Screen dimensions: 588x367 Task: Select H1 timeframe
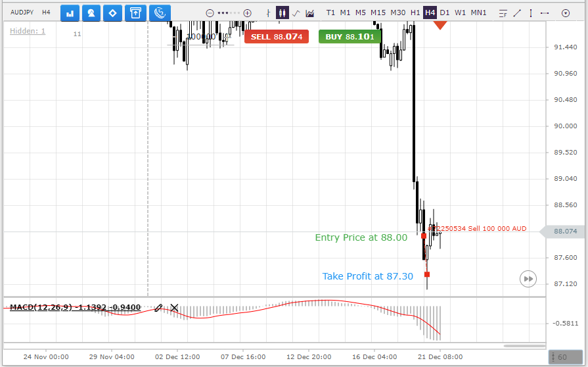(415, 12)
